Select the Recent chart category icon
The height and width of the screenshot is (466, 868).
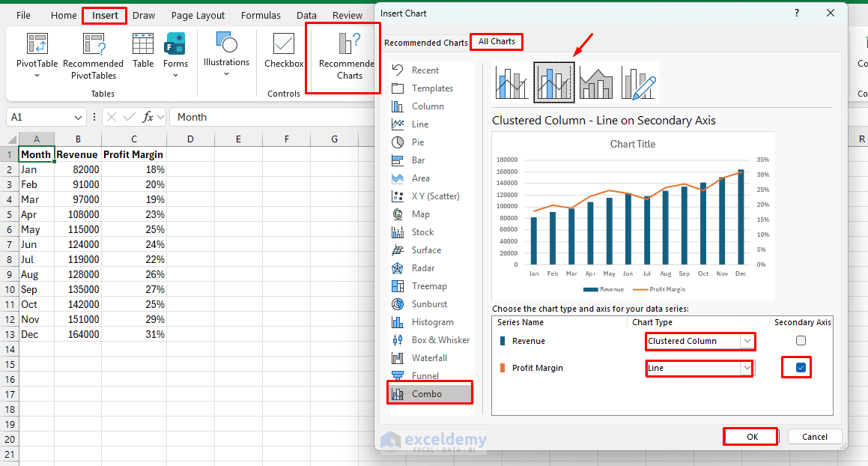click(398, 70)
